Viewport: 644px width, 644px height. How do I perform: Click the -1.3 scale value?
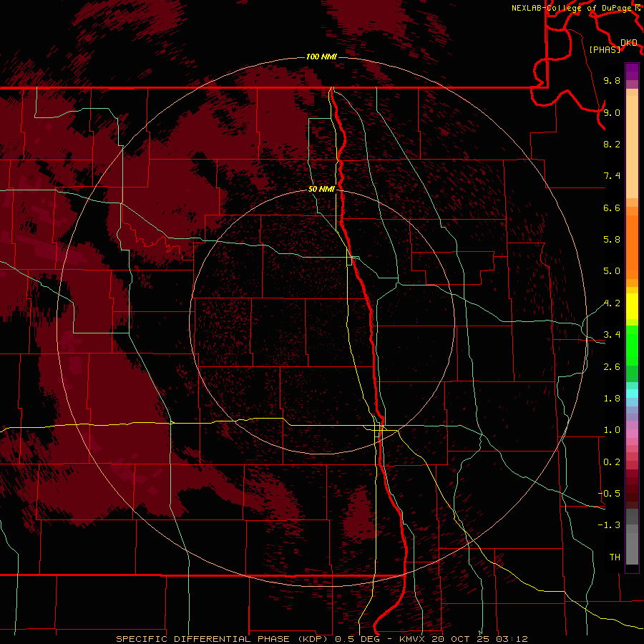tap(609, 525)
